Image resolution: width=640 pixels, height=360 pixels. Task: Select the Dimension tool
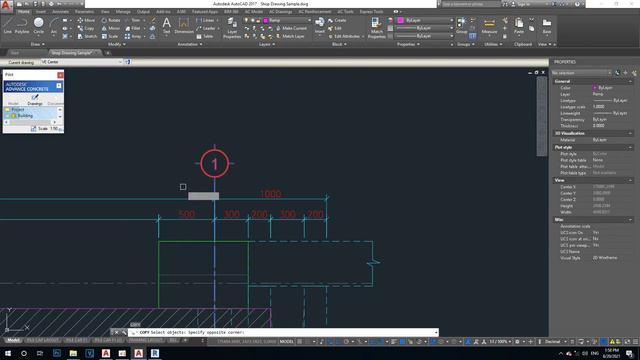(x=184, y=26)
